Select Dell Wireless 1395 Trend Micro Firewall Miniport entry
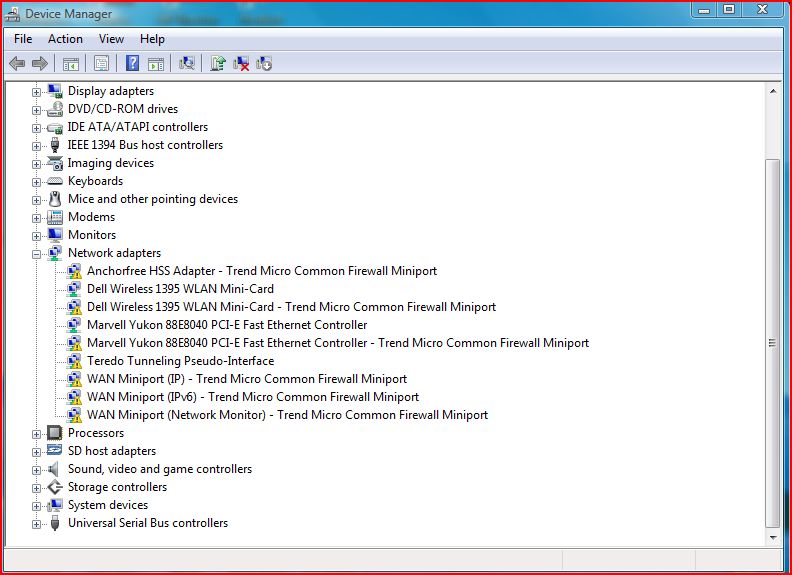Viewport: 792px width, 575px height. pos(291,307)
